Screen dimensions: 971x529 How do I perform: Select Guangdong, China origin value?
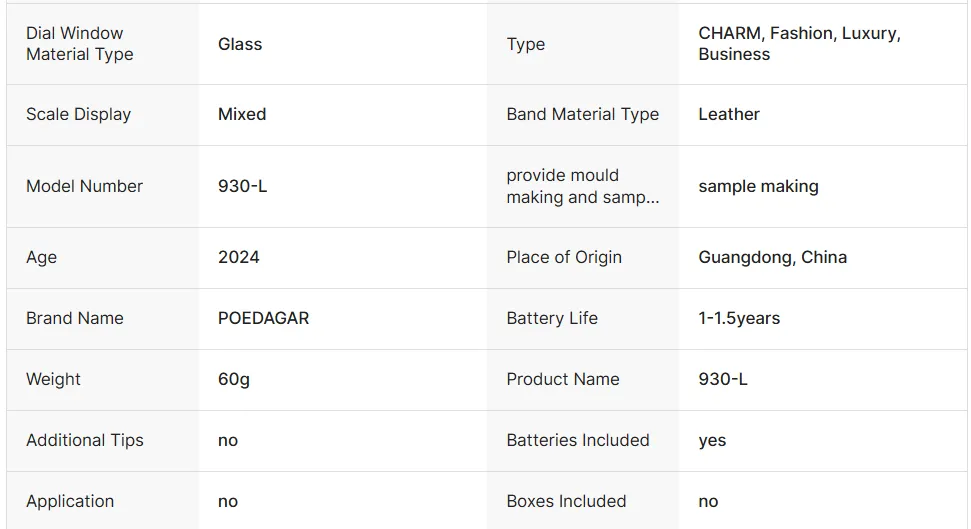click(x=772, y=257)
